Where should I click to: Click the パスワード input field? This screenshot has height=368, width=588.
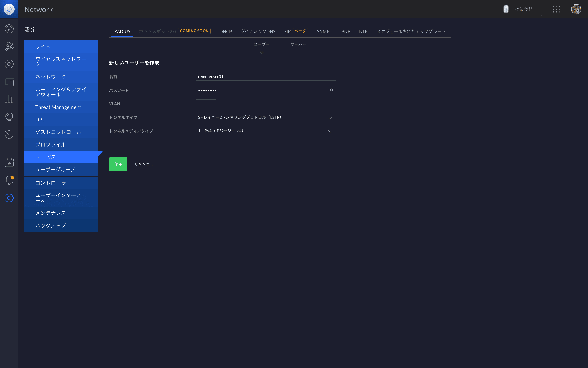266,90
